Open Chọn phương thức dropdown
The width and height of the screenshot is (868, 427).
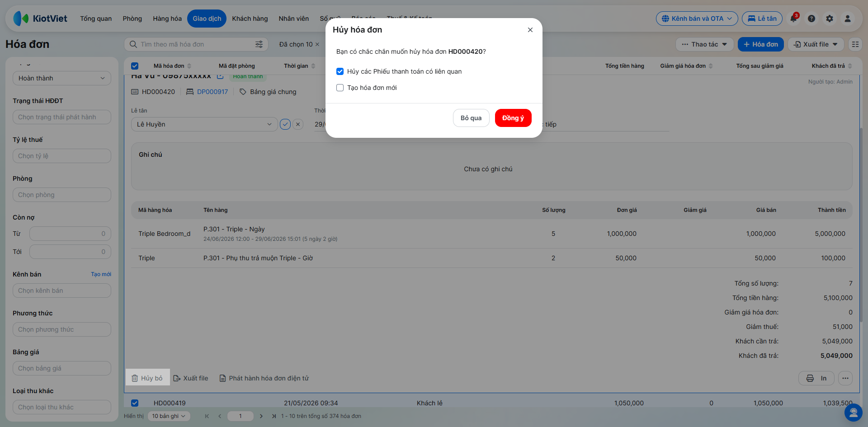pyautogui.click(x=62, y=329)
